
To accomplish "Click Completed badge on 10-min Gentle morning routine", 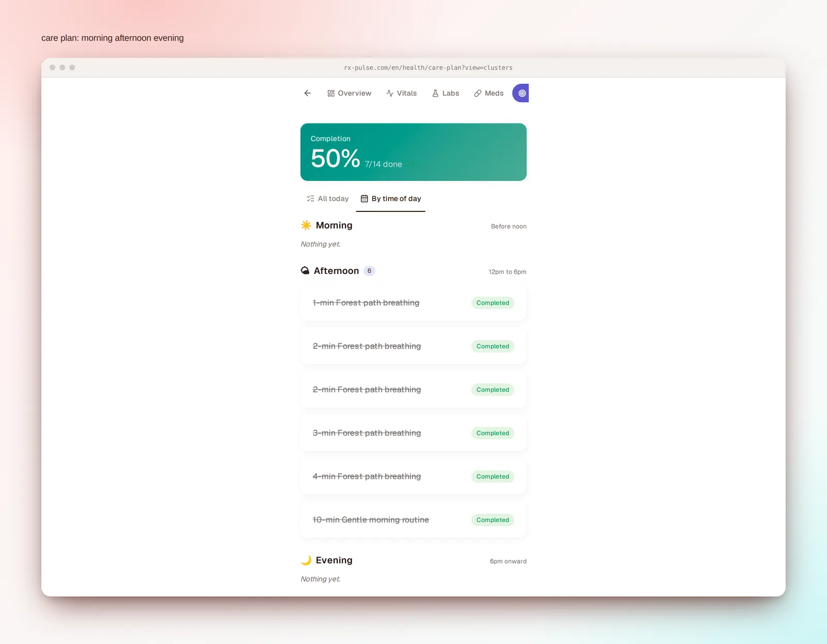I will pos(493,520).
